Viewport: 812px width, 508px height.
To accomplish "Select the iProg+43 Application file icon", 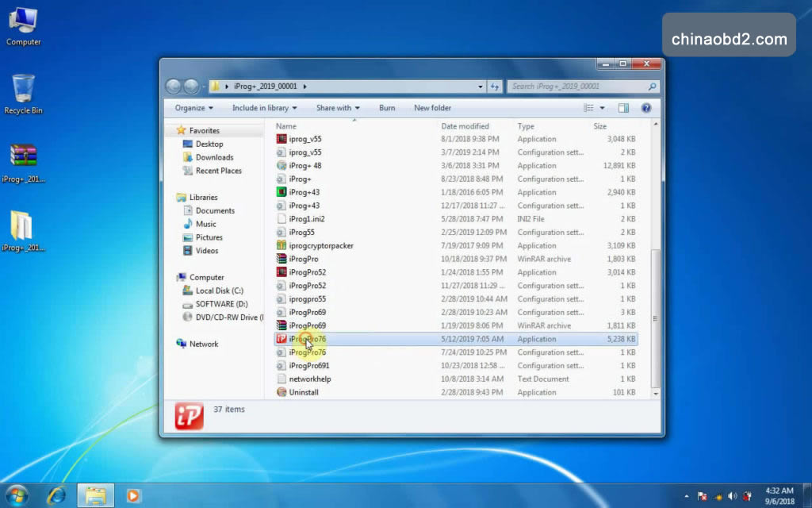I will 282,192.
